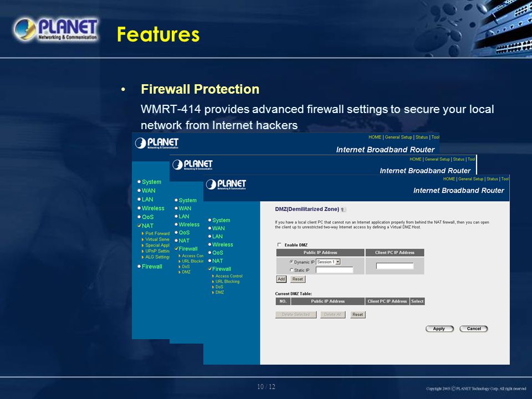Select QoS in middle window sidebar
The image size is (532, 399).
pyautogui.click(x=184, y=233)
